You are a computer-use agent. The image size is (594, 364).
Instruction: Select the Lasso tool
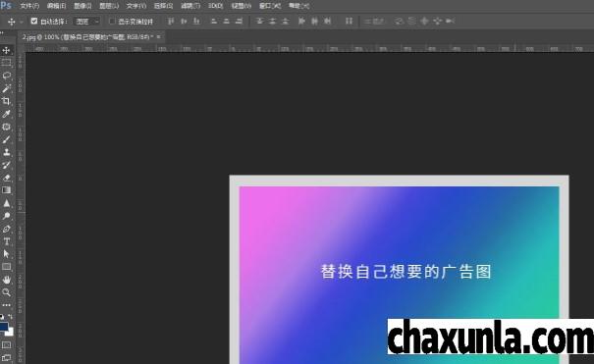7,76
